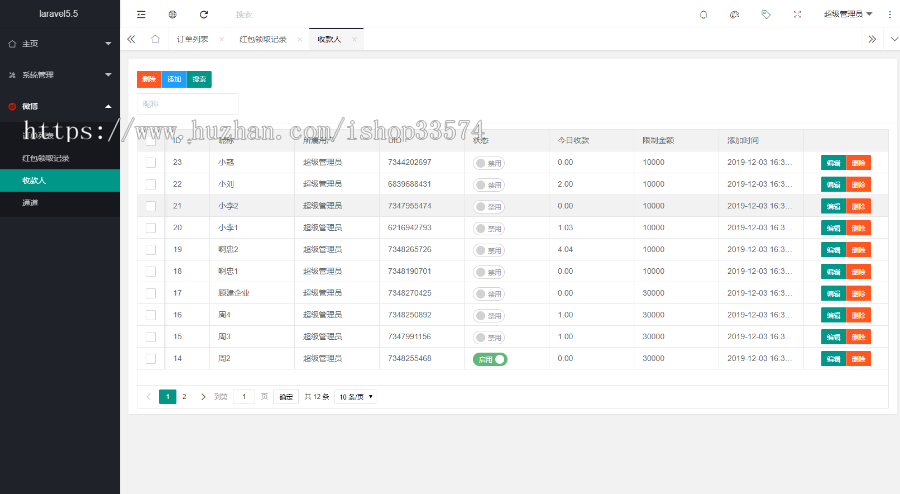Focus the 昵称 search input field

click(188, 104)
